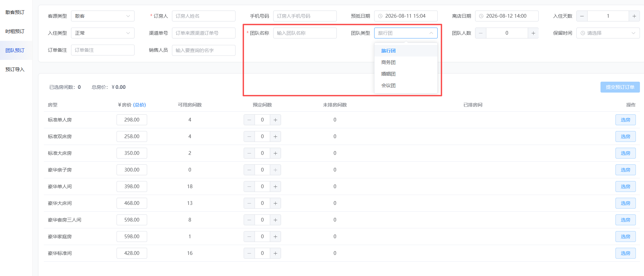The height and width of the screenshot is (276, 644).
Task: Open 时租预订 in the sidebar
Action: click(x=16, y=31)
